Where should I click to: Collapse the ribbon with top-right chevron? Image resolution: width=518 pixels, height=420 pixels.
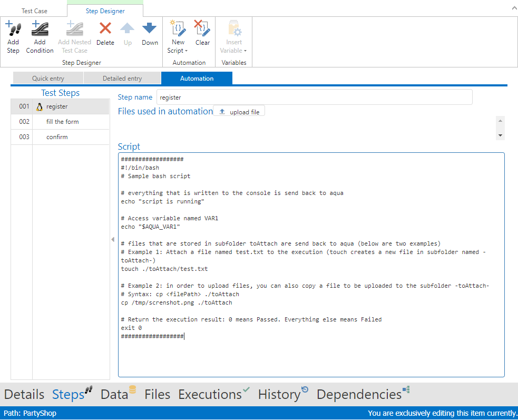pyautogui.click(x=514, y=8)
